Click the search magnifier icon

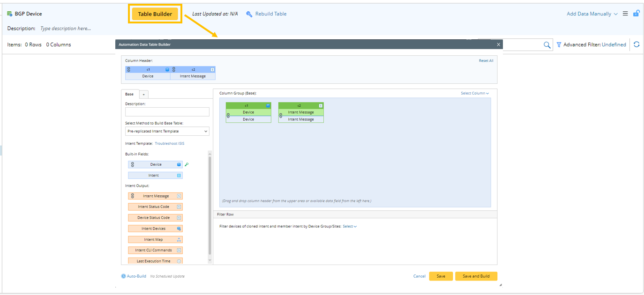pyautogui.click(x=547, y=45)
